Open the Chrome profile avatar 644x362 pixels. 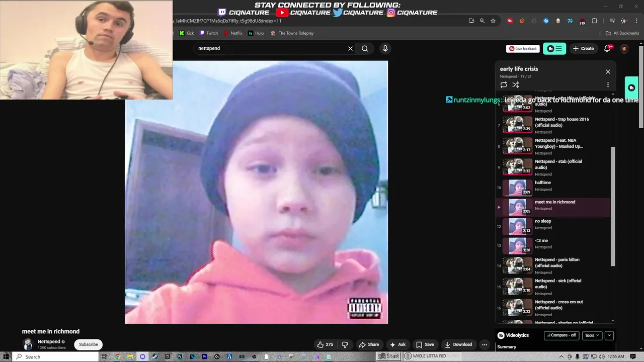pos(624,21)
